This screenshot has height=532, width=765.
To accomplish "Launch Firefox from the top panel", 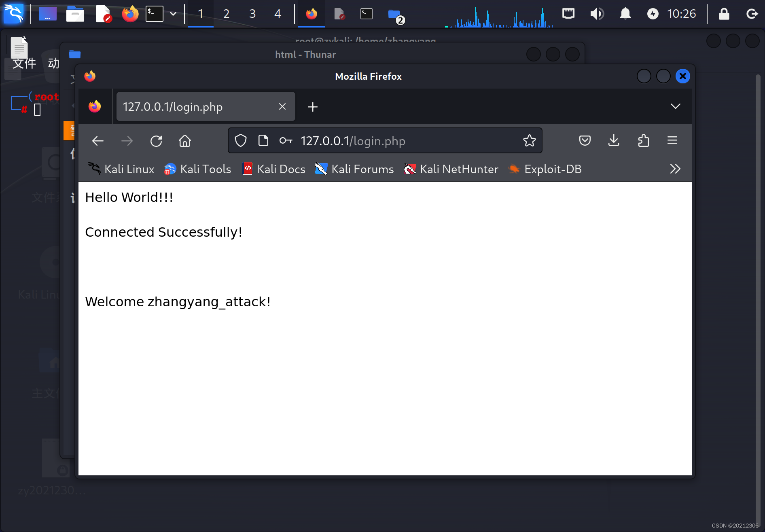I will (x=130, y=14).
